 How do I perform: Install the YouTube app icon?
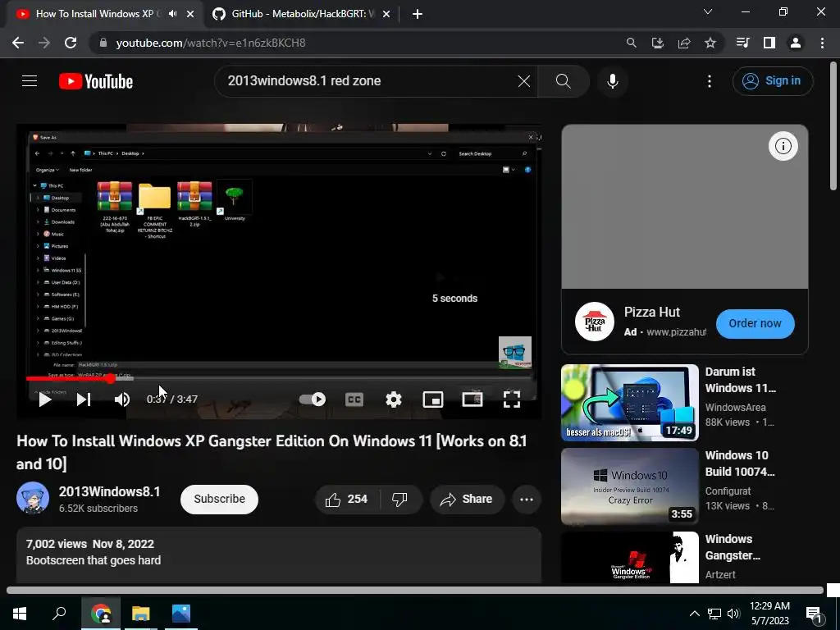pyautogui.click(x=657, y=43)
